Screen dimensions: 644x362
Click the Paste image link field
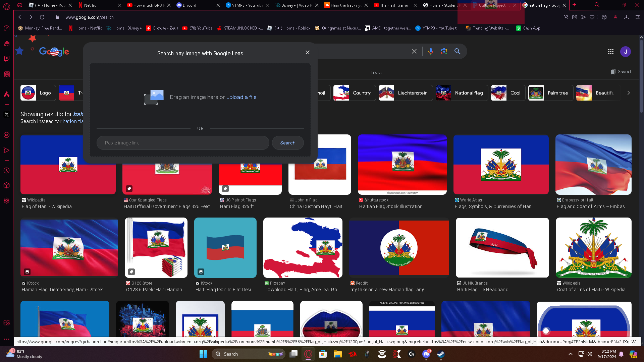point(183,143)
